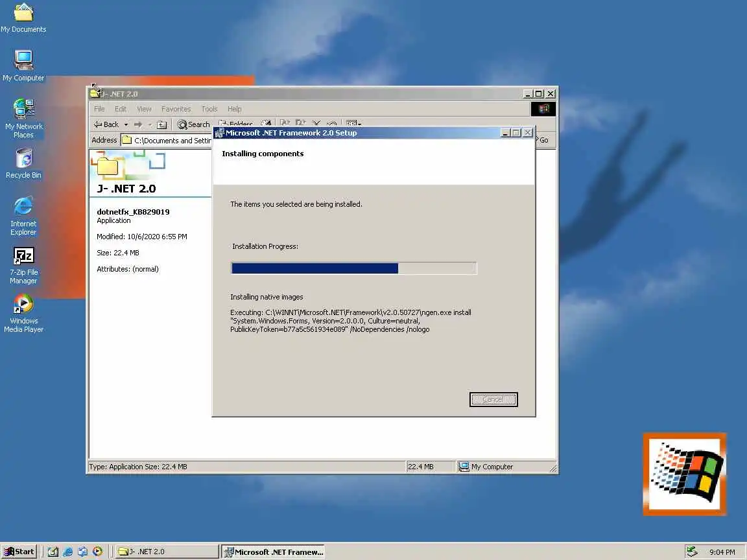
Task: Click the 'Modified: 10/6/2020 6:55 PM' text
Action: [x=141, y=237]
